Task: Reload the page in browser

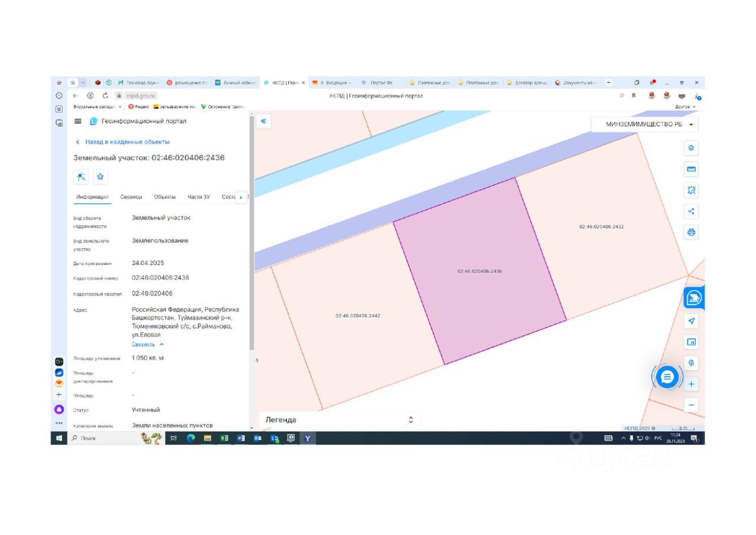Action: [105, 95]
